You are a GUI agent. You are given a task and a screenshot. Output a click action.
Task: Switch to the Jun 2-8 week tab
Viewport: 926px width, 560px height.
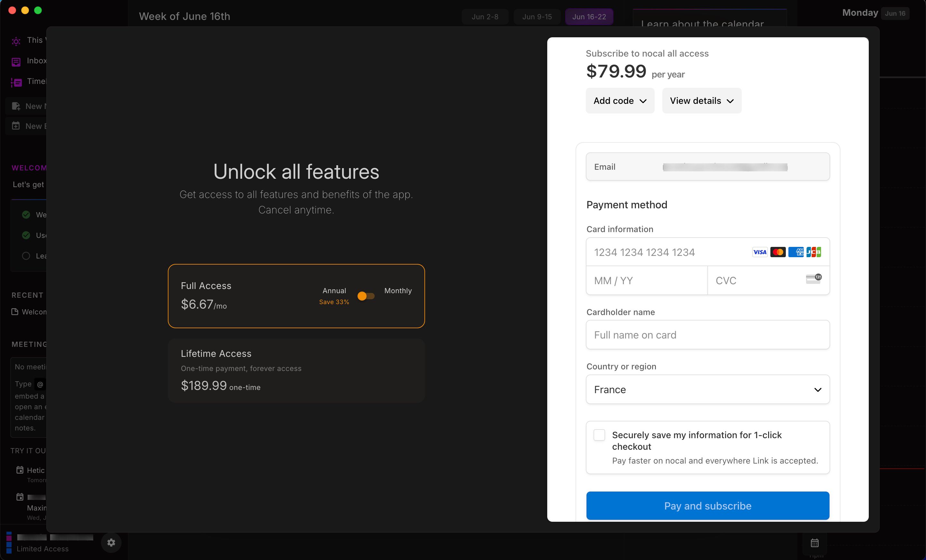(x=485, y=16)
